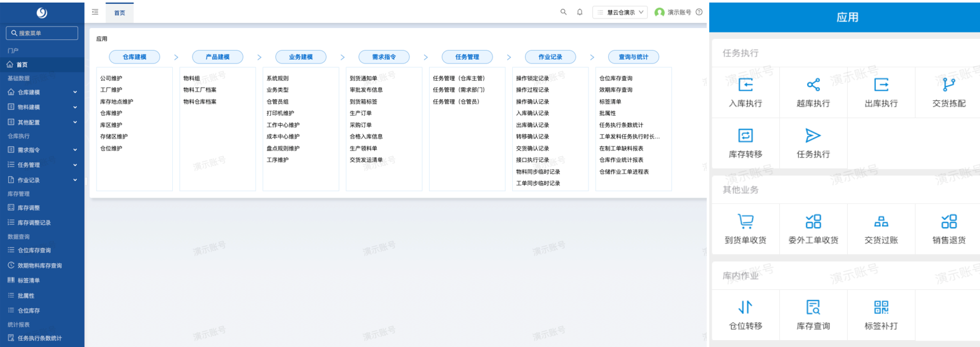Open 入库执行 in the mobile app panel
The height and width of the screenshot is (347, 980).
point(745,92)
